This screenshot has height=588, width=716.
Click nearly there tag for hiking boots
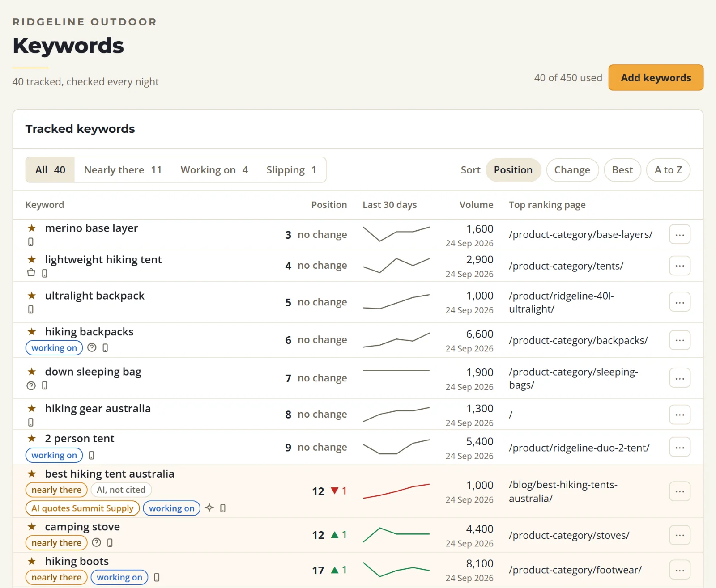click(x=56, y=577)
